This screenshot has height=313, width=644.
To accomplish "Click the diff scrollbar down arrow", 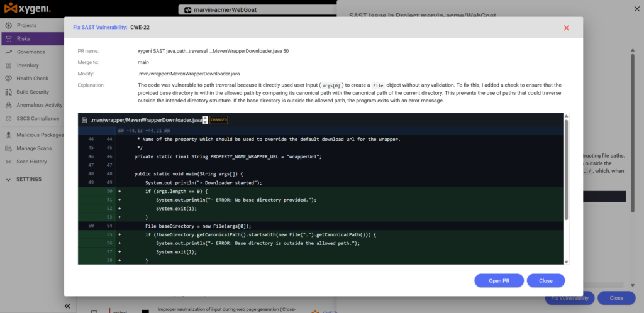I will pyautogui.click(x=567, y=261).
